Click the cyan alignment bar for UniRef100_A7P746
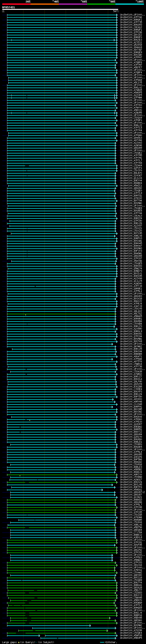Image resolution: width=146 pixels, height=644 pixels. (62, 18)
